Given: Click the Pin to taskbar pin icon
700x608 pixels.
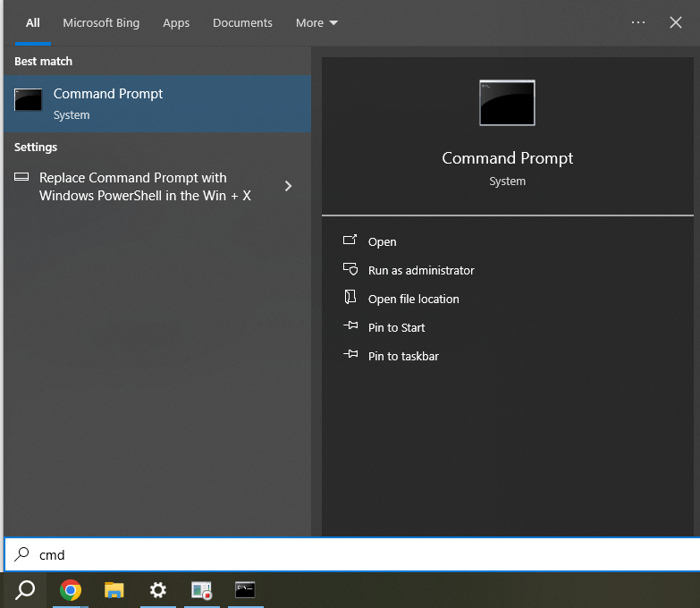Looking at the screenshot, I should (350, 354).
